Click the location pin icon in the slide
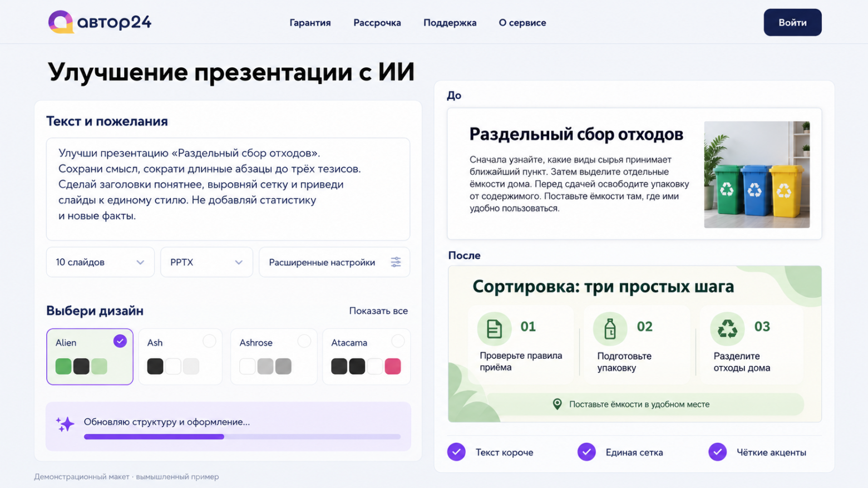This screenshot has height=488, width=868. 557,404
